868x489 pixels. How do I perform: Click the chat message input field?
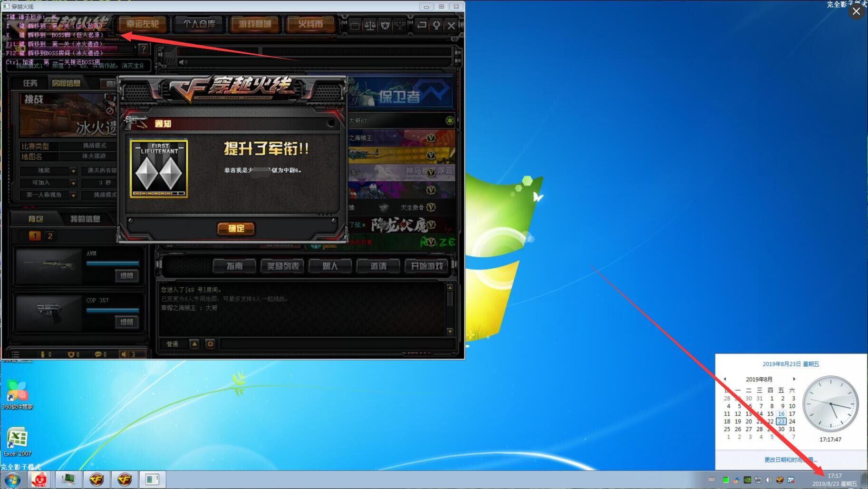(x=337, y=344)
